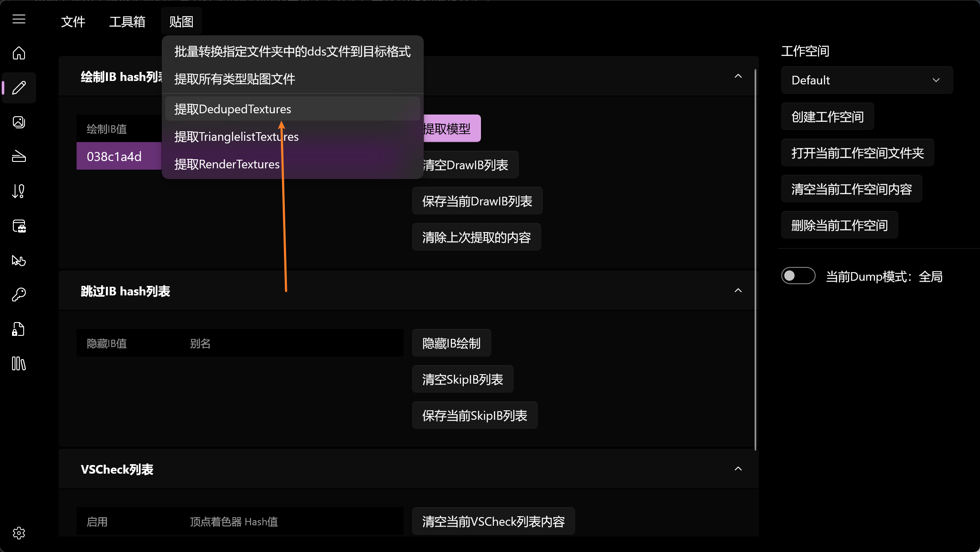Collapse the 跳过IB hash列表 section
The image size is (980, 552).
[738, 290]
